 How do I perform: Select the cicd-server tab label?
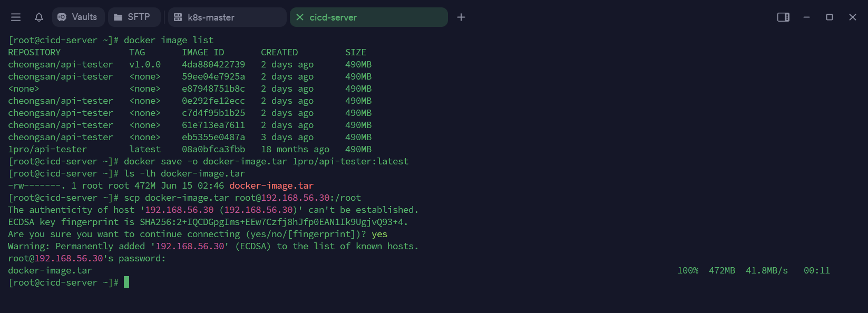coord(333,17)
